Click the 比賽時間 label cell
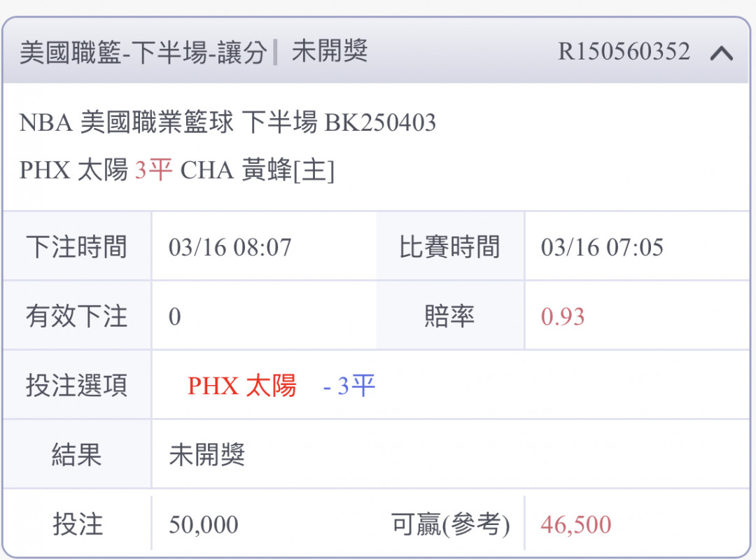 pos(450,246)
